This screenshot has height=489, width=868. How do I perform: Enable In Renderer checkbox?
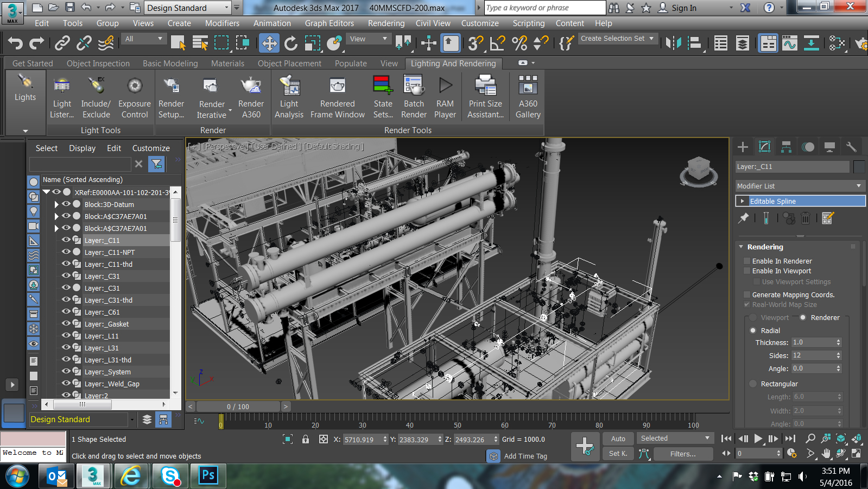pos(747,261)
